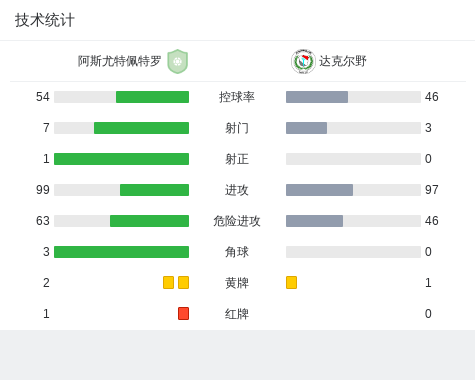Click the gray 进攻 bar showing 97
The image size is (475, 380).
click(319, 190)
